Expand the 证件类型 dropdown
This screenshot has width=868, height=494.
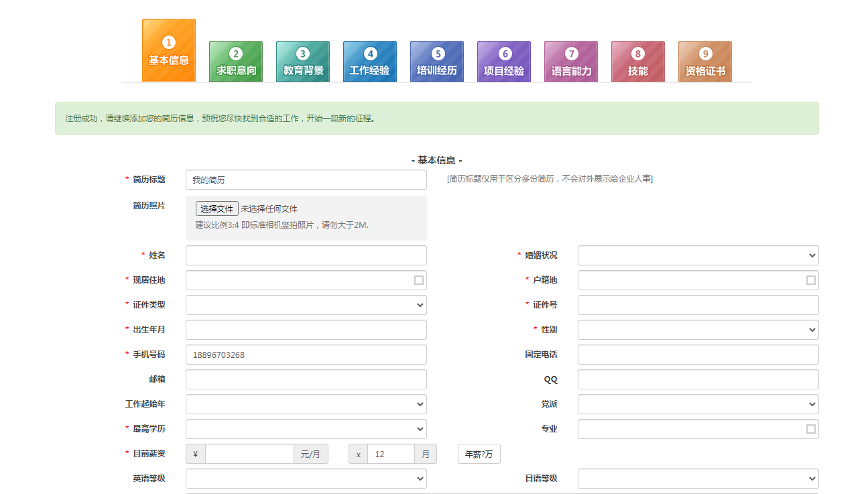[306, 305]
